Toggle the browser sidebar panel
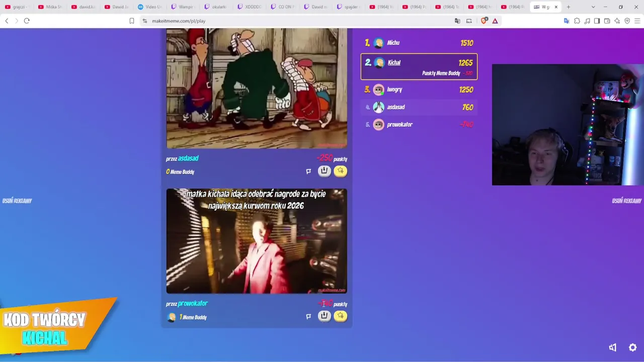The width and height of the screenshot is (644, 362). [x=597, y=21]
